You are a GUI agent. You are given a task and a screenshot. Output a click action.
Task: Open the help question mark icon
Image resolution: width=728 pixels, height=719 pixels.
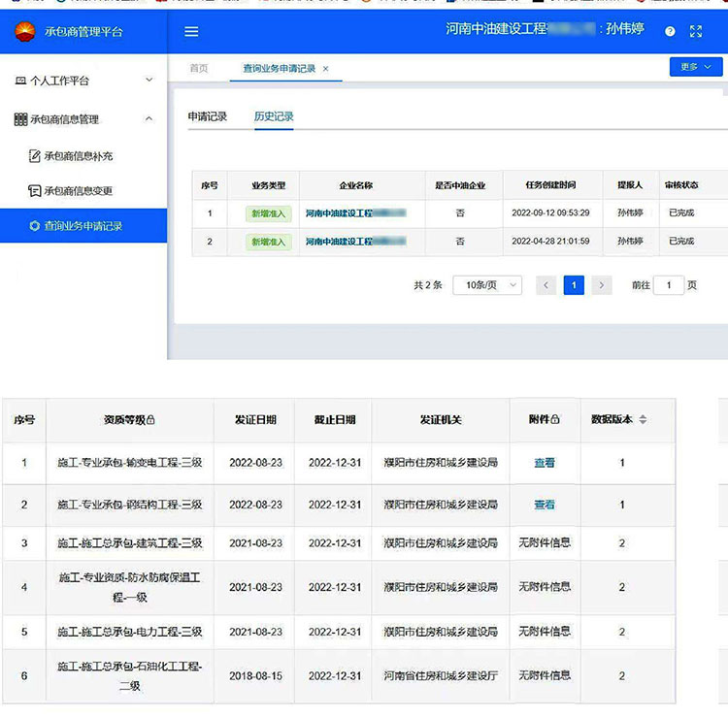click(670, 31)
